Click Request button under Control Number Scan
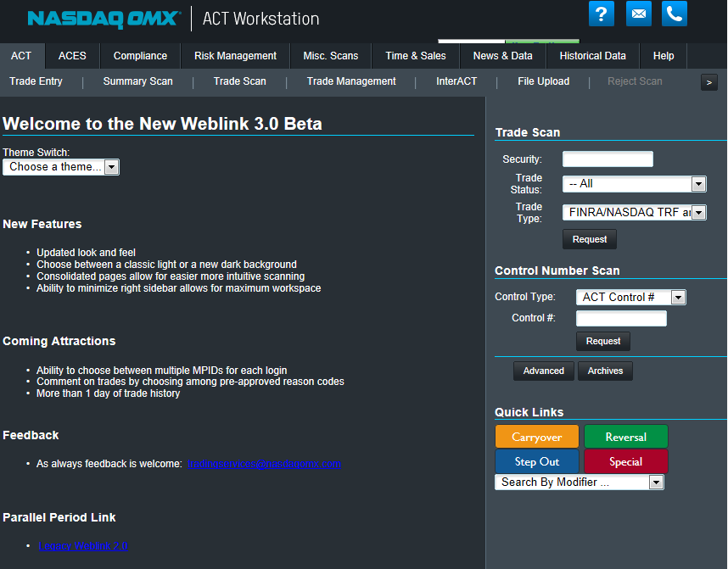728x569 pixels. 603,341
